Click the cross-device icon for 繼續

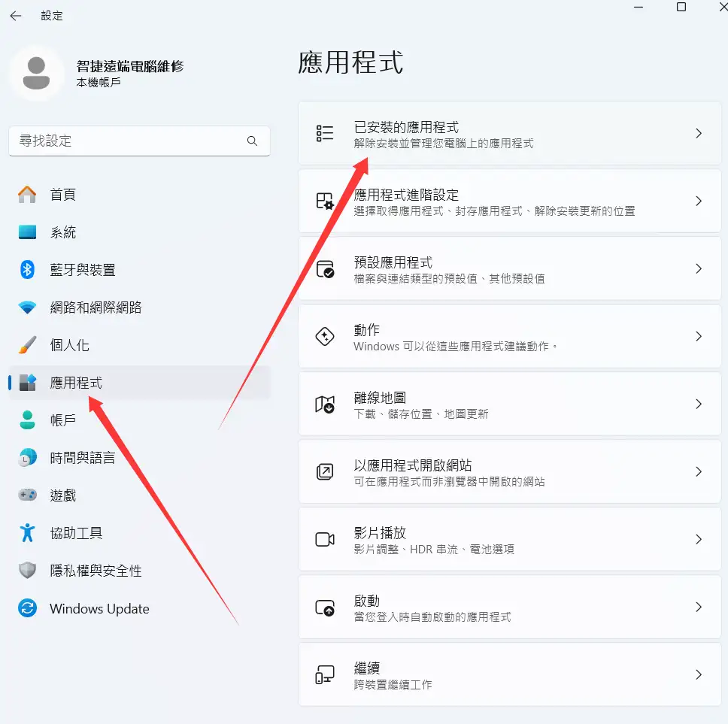325,675
